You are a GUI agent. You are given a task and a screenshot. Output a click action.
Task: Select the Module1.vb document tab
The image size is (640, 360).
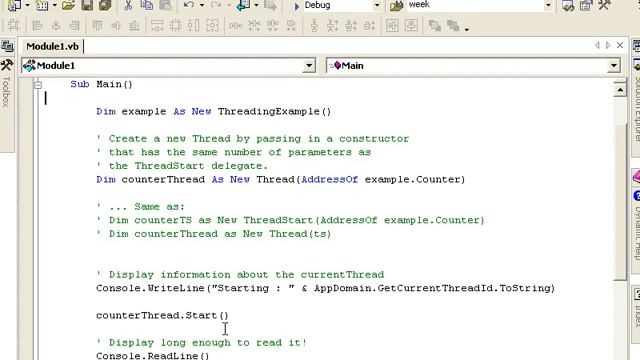pyautogui.click(x=52, y=46)
